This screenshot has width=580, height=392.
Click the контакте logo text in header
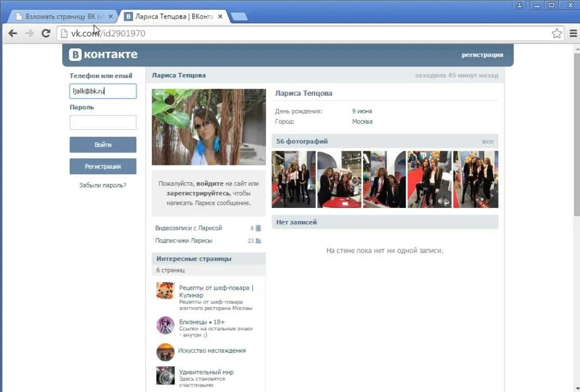coord(111,54)
